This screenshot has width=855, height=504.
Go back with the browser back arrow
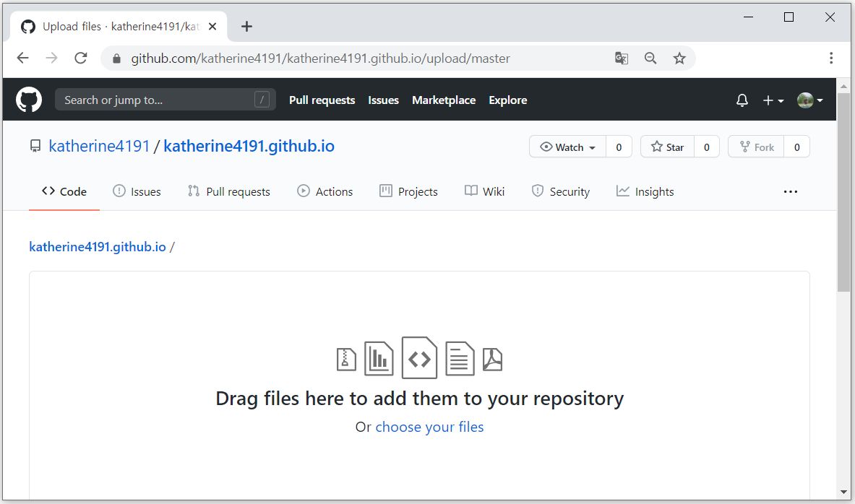click(x=23, y=58)
